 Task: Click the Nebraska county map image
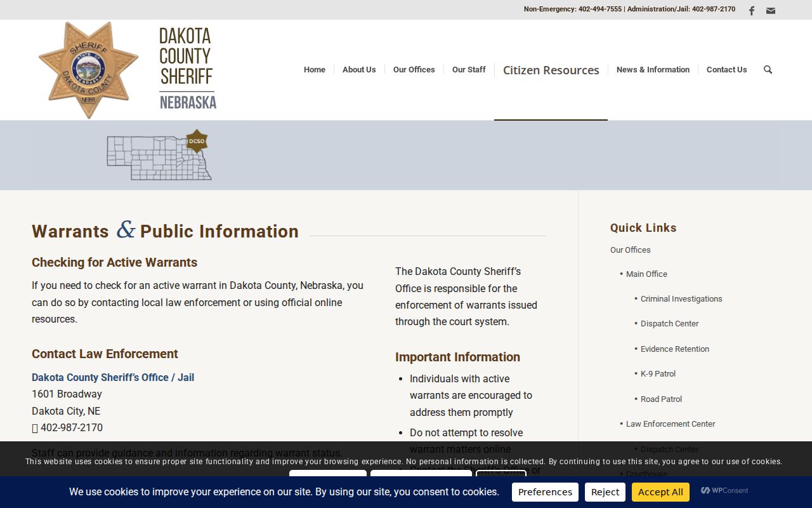[x=159, y=156]
